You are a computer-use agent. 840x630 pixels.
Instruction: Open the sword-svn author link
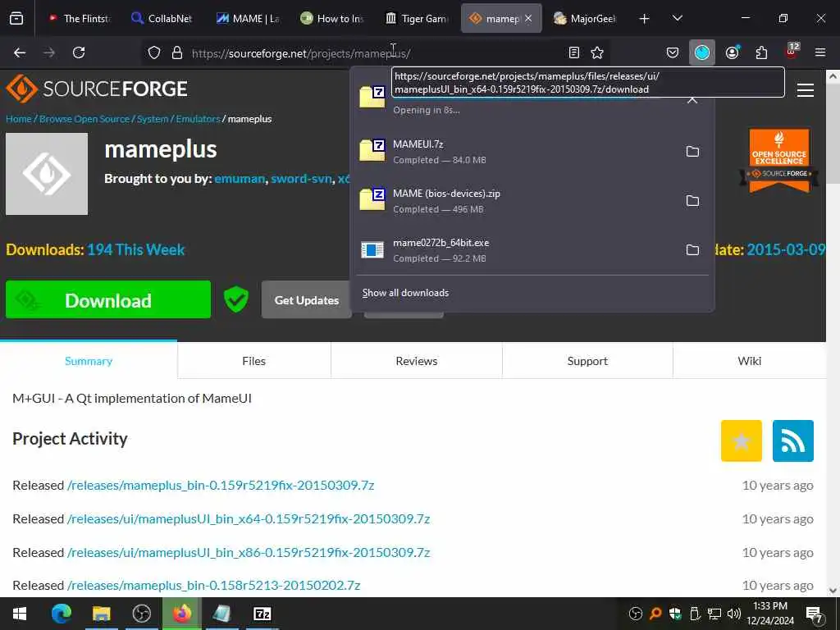point(301,179)
